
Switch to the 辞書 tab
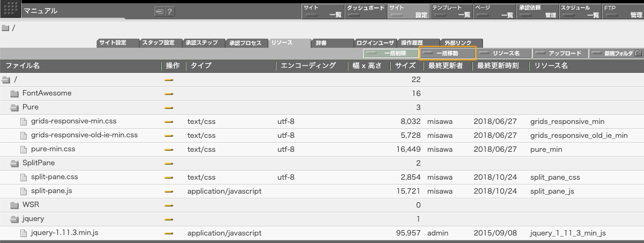pos(332,42)
